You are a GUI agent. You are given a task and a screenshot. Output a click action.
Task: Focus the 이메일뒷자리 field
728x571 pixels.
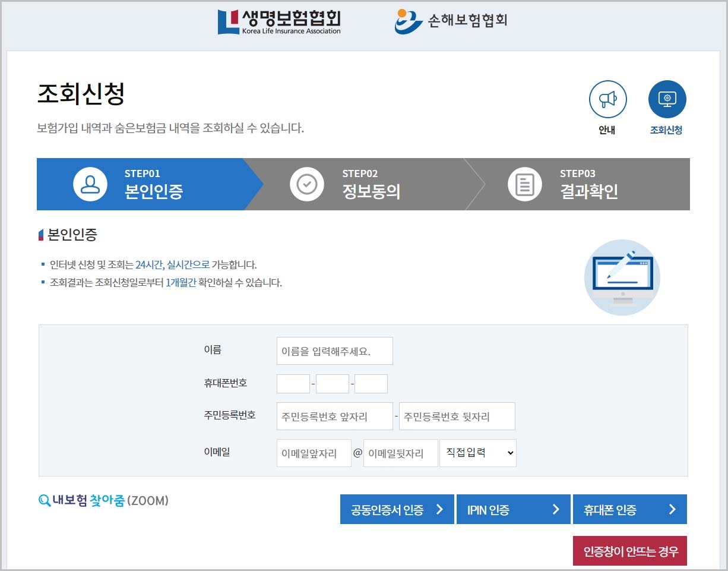[401, 453]
